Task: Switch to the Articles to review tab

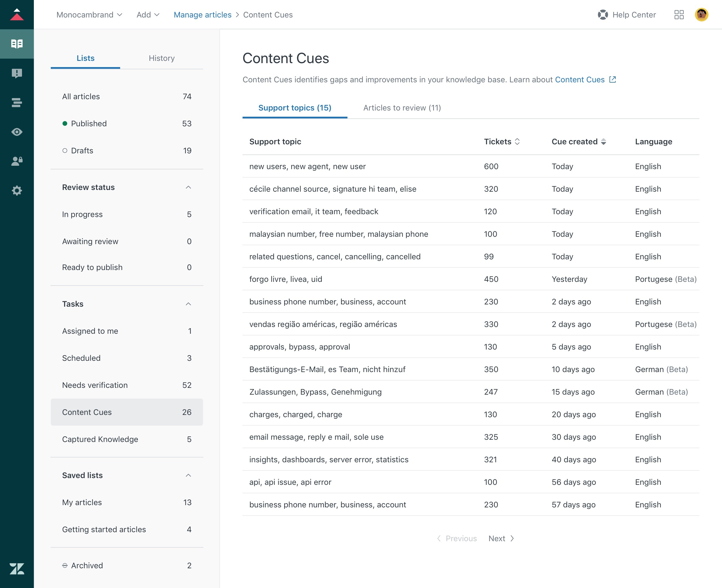Action: click(402, 107)
